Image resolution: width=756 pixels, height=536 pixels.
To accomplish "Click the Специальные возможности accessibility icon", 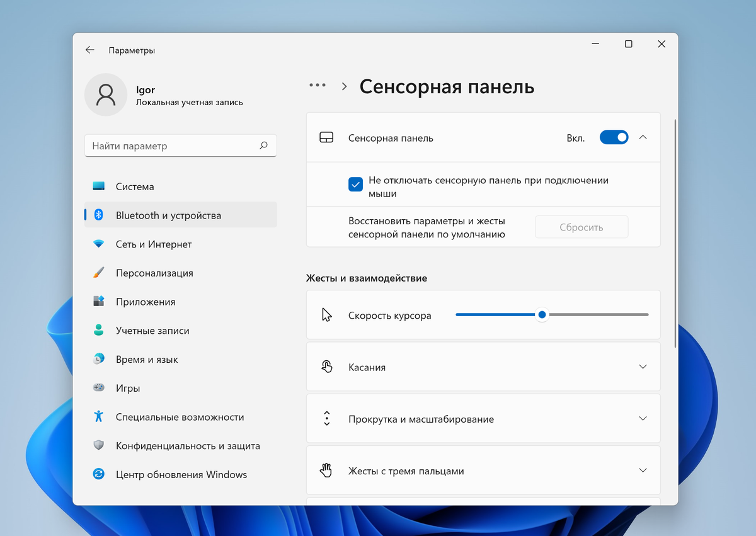I will click(99, 416).
